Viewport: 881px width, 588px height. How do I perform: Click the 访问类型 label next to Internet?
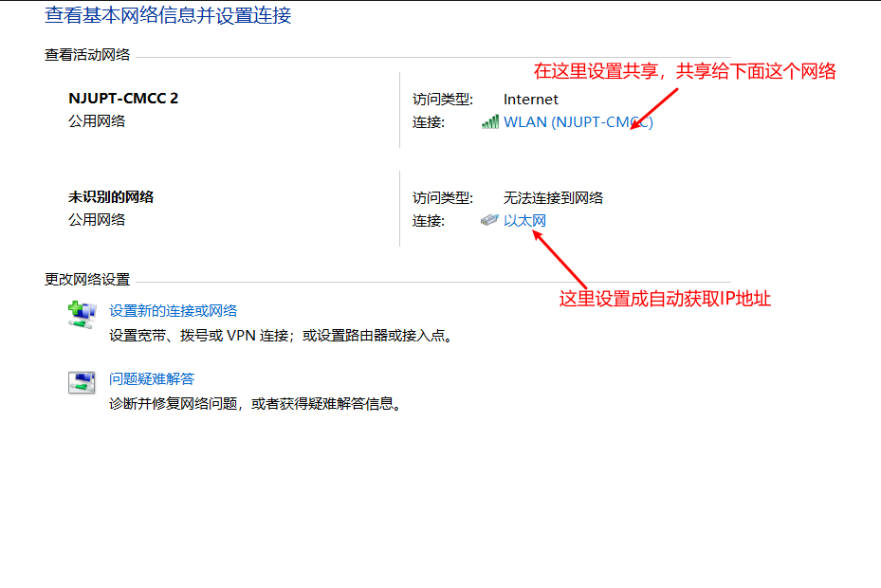(x=443, y=100)
